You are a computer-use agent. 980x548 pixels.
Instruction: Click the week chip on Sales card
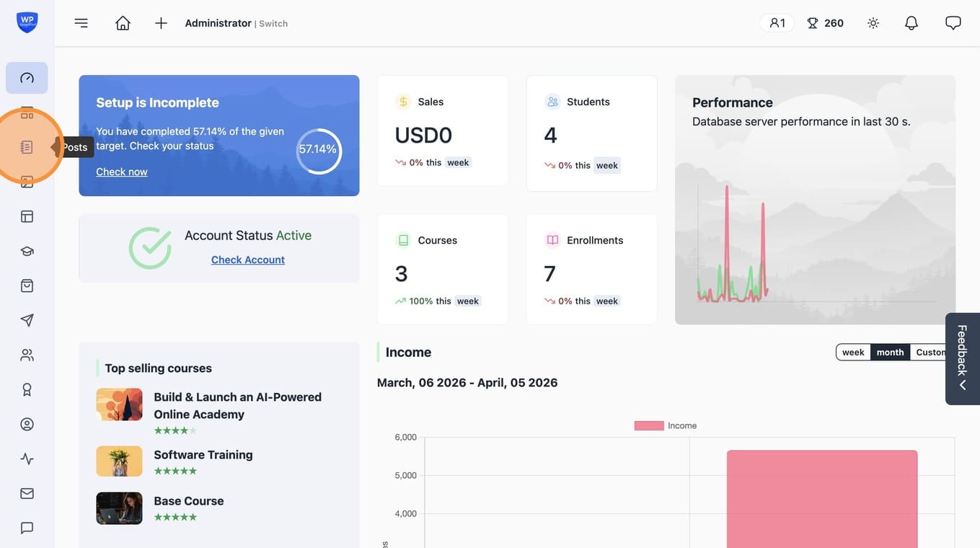[x=458, y=162]
